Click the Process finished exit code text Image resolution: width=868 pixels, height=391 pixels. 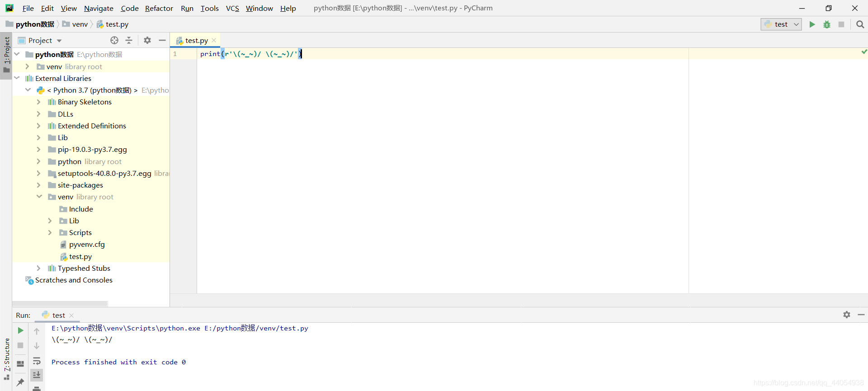118,362
